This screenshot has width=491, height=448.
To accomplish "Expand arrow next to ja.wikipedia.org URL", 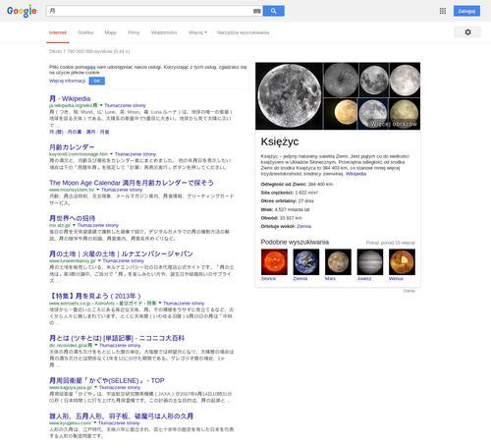I will 101,105.
